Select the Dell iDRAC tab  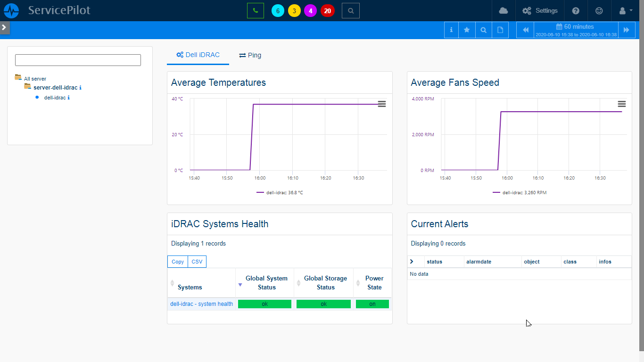198,55
